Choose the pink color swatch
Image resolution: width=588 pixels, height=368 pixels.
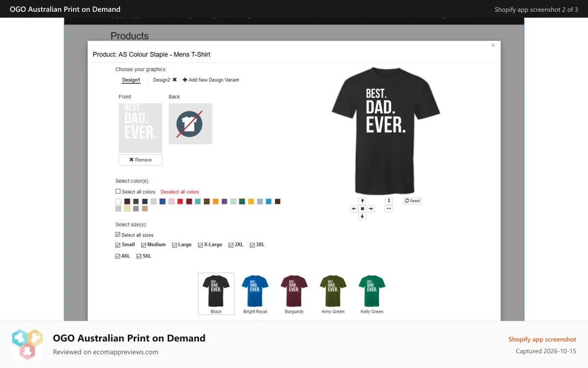[171, 202]
